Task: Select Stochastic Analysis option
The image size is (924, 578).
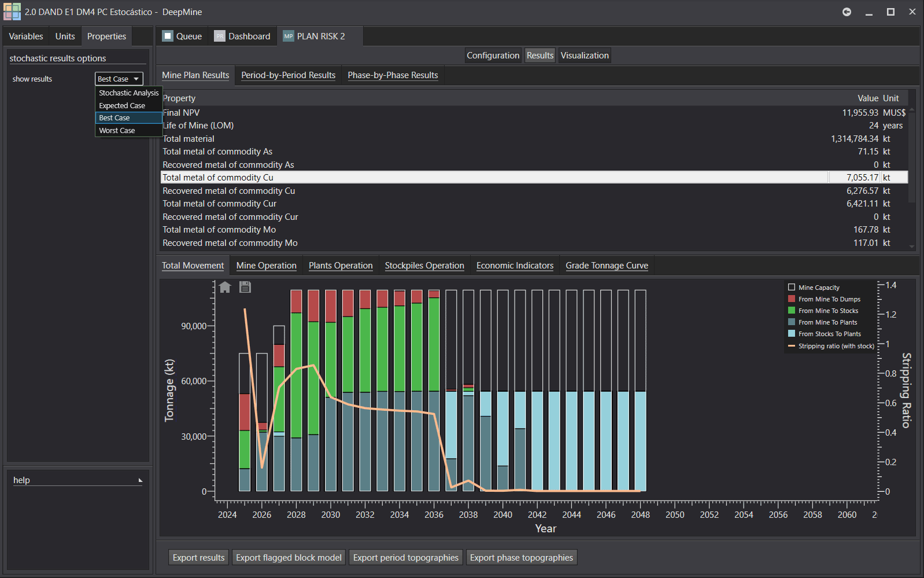Action: [128, 93]
